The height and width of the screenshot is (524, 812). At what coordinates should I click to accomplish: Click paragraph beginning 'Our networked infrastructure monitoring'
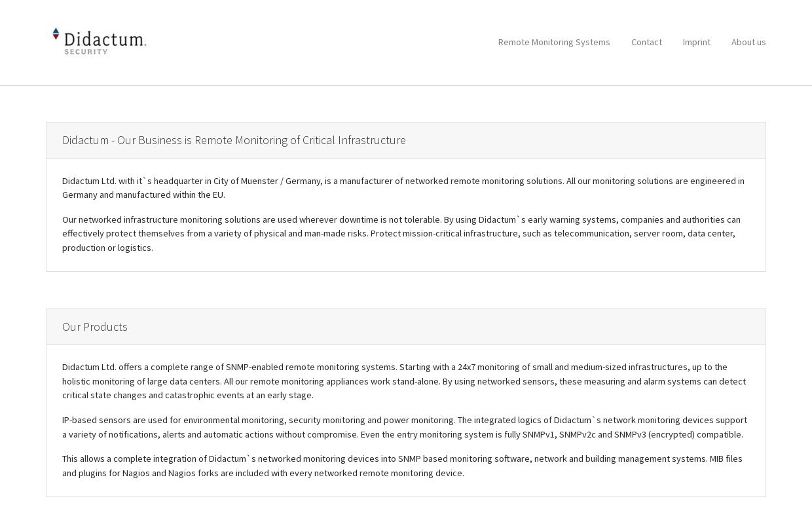pyautogui.click(x=401, y=233)
